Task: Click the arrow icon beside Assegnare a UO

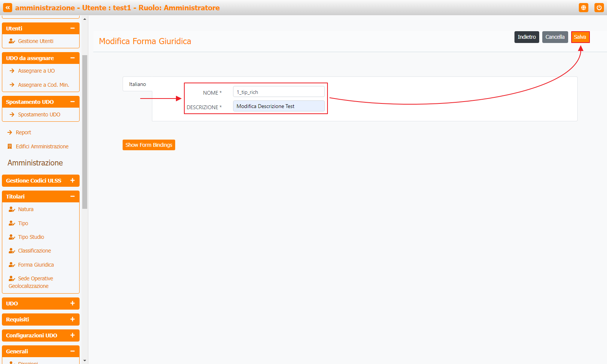Action: click(x=12, y=71)
